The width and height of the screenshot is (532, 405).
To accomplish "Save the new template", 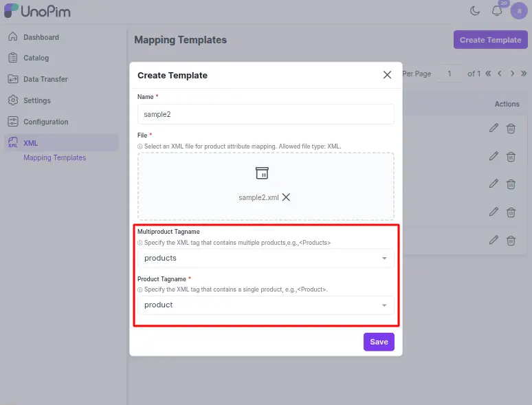I will (x=379, y=342).
